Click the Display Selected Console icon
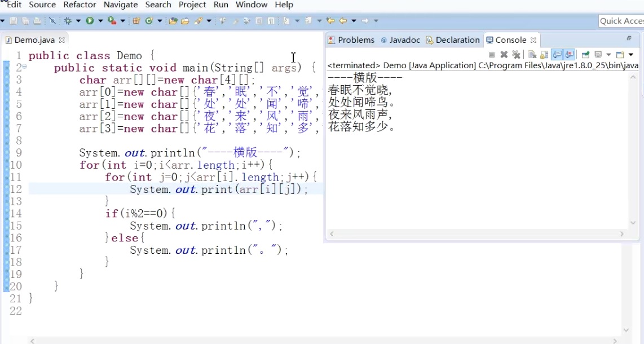The image size is (644, 344). [598, 55]
